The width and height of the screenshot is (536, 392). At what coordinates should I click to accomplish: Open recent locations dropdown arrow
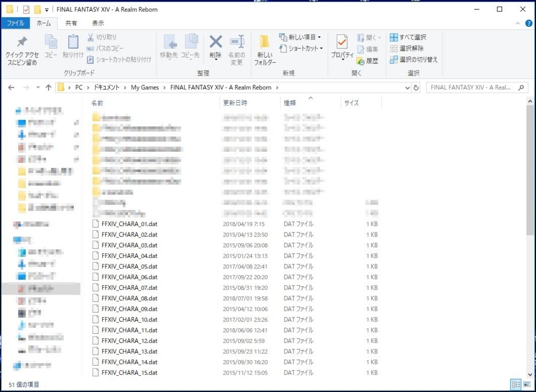tap(38, 87)
